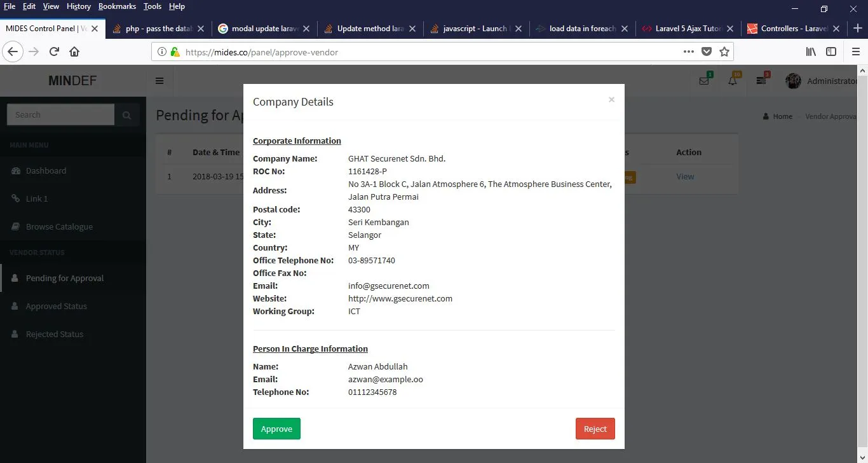This screenshot has height=463, width=868.
Task: Switch to the 'Controllers - Laravel' tab
Action: coord(794,29)
